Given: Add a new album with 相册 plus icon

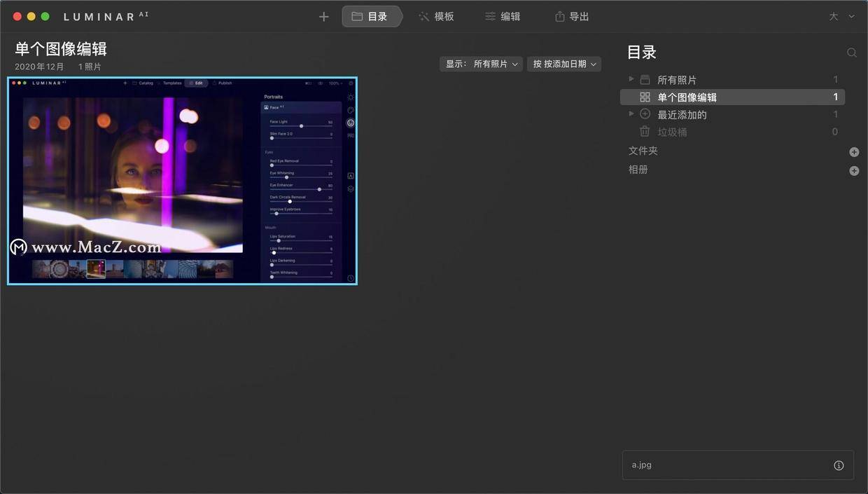Looking at the screenshot, I should point(854,171).
